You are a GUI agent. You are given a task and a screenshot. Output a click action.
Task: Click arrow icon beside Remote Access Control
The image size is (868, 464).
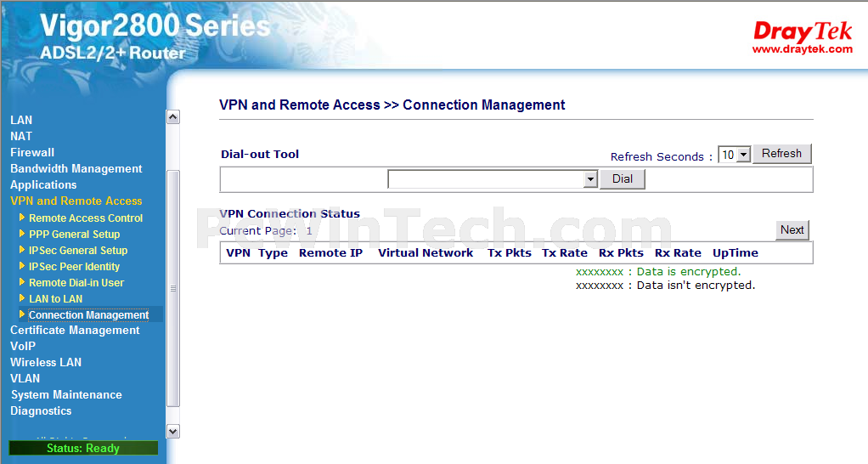[22, 217]
